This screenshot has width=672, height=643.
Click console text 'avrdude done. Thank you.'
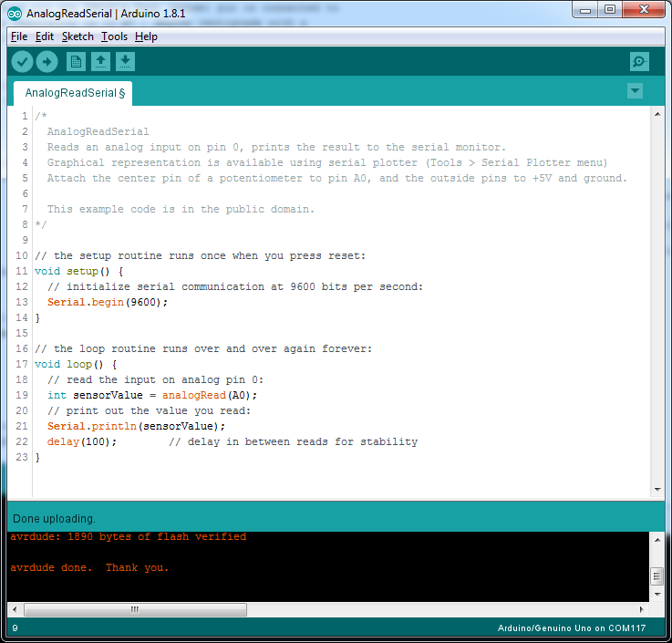point(89,567)
